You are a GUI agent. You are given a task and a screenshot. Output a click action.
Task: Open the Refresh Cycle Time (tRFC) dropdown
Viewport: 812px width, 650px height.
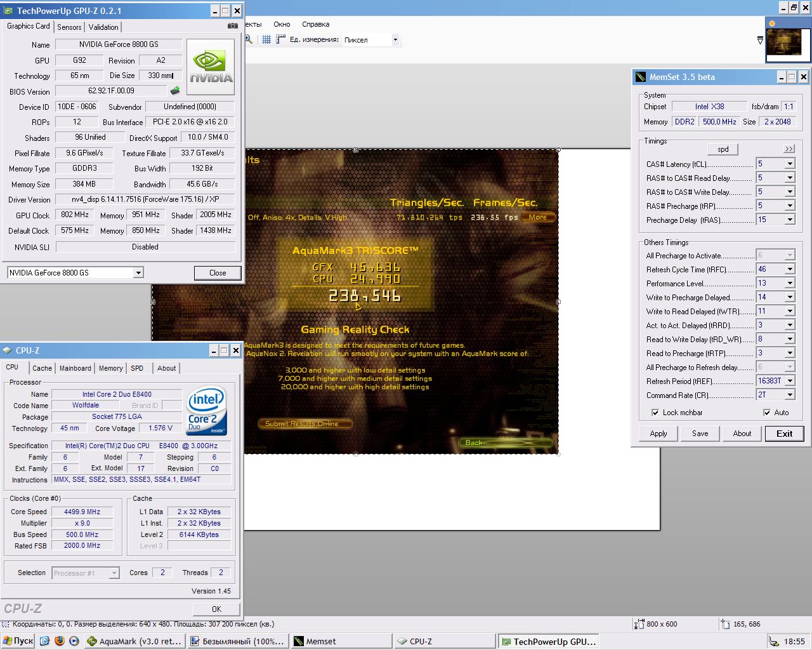click(790, 269)
